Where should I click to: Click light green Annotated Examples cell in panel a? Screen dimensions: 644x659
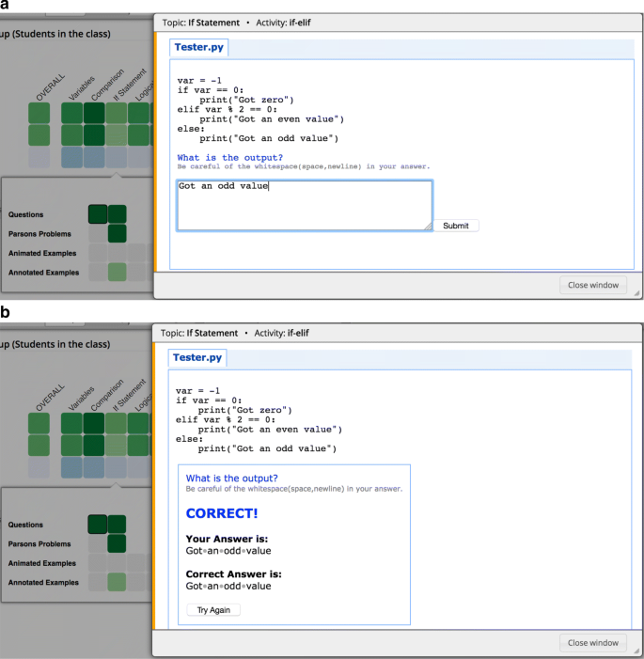pyautogui.click(x=118, y=272)
